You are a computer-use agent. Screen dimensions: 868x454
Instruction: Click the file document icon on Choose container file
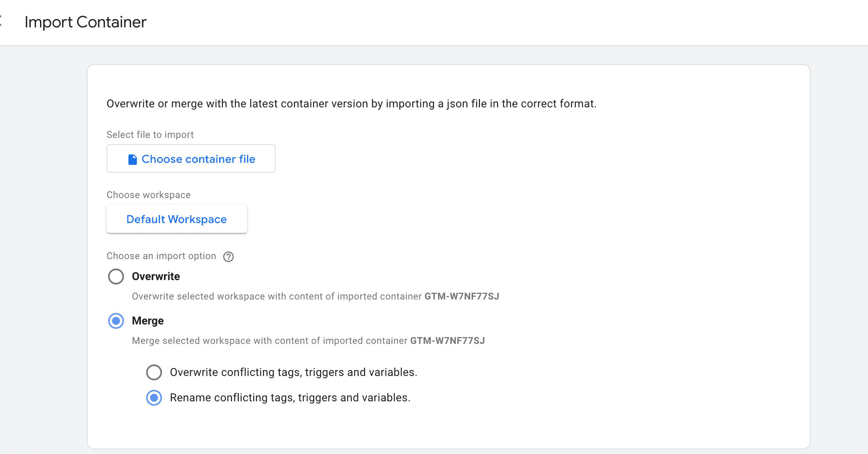point(132,158)
